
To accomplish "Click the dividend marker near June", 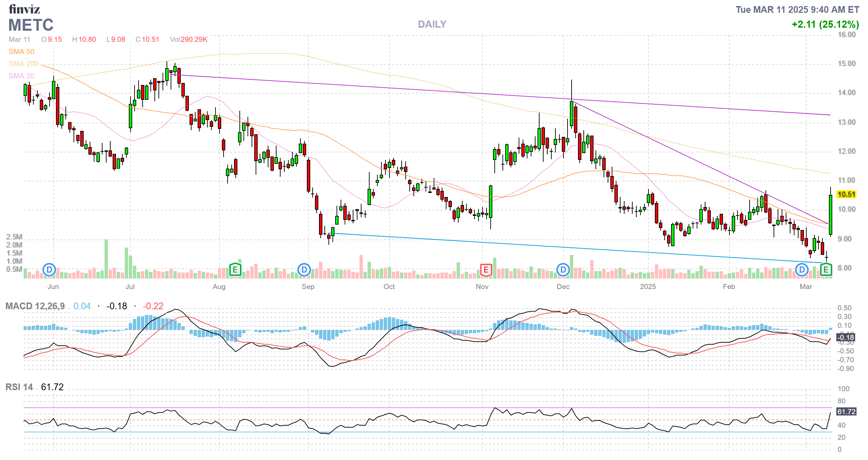I will [x=49, y=270].
